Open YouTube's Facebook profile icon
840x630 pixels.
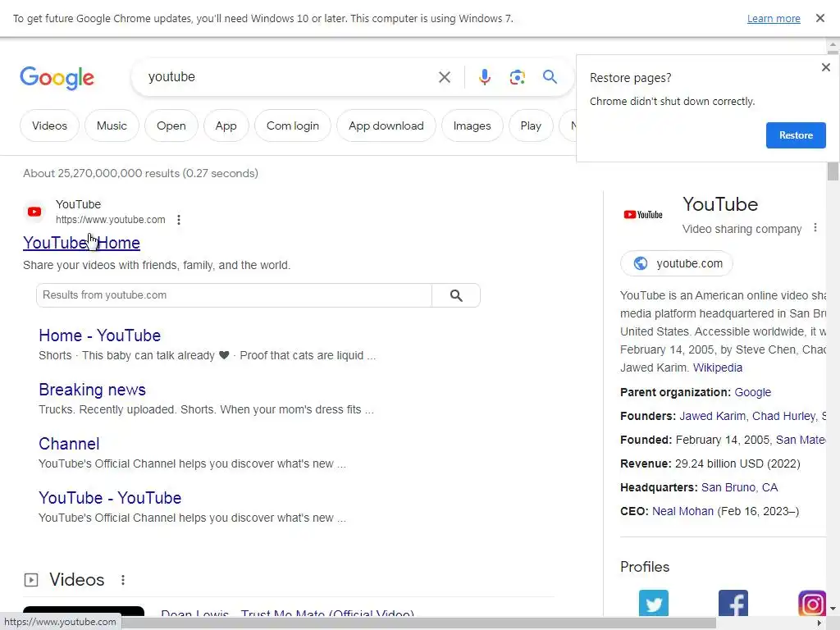tap(733, 603)
